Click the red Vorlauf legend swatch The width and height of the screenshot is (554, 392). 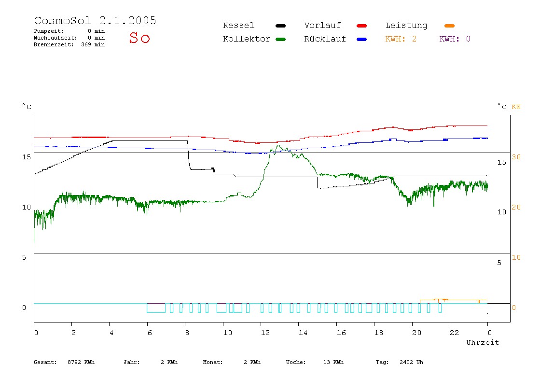[362, 26]
